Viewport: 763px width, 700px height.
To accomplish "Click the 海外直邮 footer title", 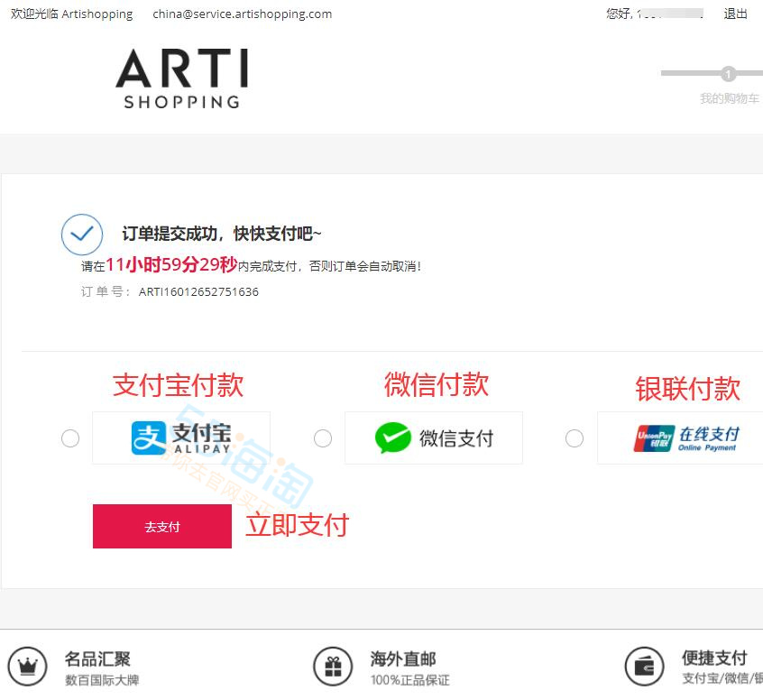I will tap(403, 659).
